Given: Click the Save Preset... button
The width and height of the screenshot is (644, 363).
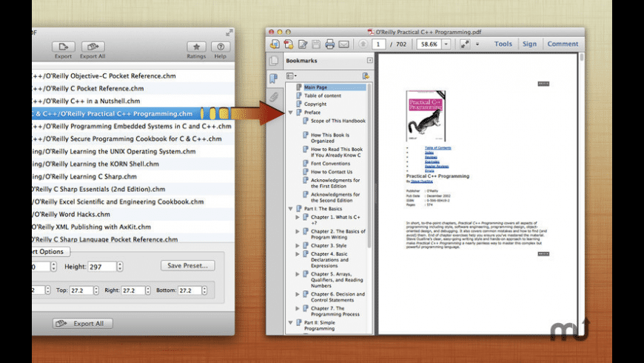Looking at the screenshot, I should (x=188, y=265).
